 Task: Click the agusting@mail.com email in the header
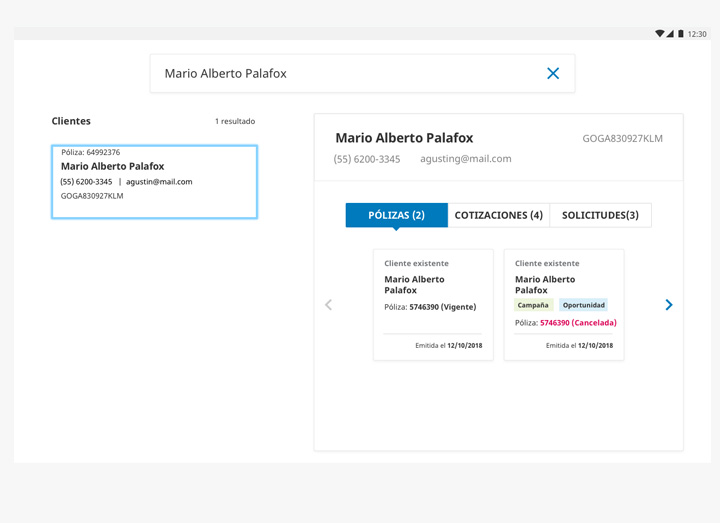point(465,159)
